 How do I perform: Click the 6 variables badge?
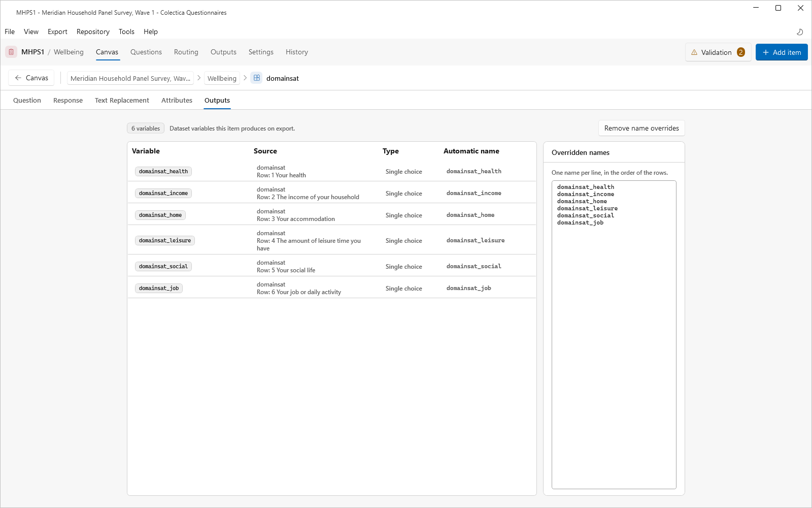tap(146, 129)
